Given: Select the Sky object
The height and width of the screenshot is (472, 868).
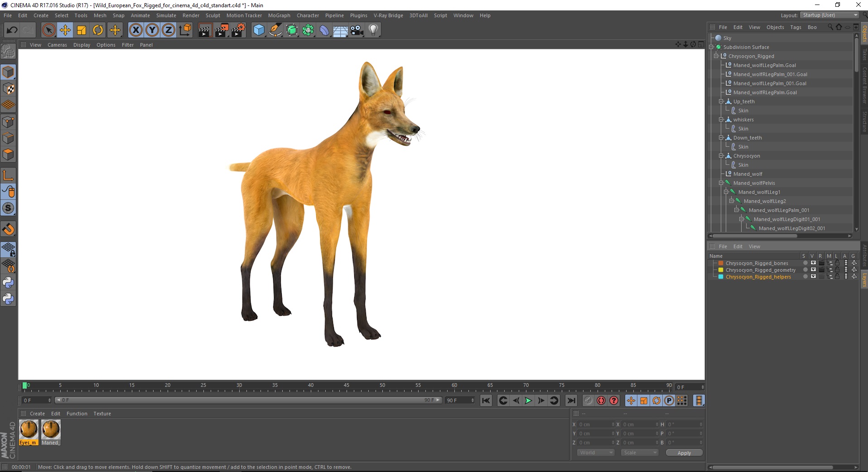Looking at the screenshot, I should click(x=727, y=38).
